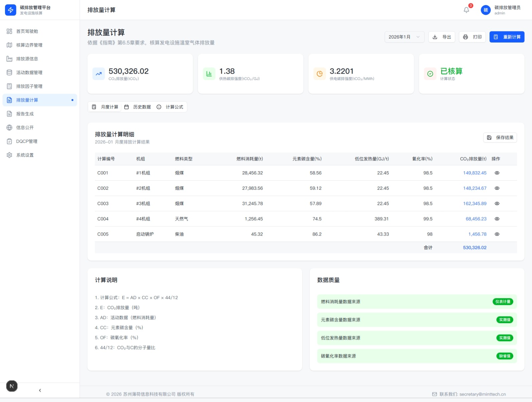Collapse the sidebar with chevron arrow
The height and width of the screenshot is (402, 532).
click(40, 390)
